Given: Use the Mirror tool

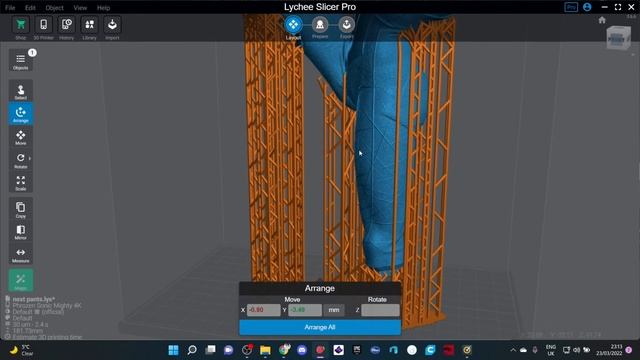Looking at the screenshot, I should coord(21,232).
